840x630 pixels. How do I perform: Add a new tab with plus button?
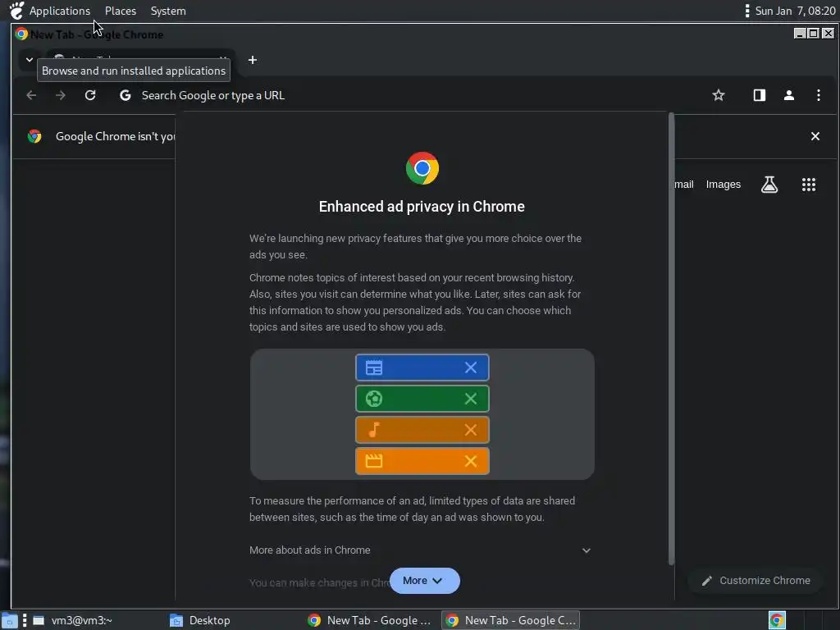[x=253, y=60]
